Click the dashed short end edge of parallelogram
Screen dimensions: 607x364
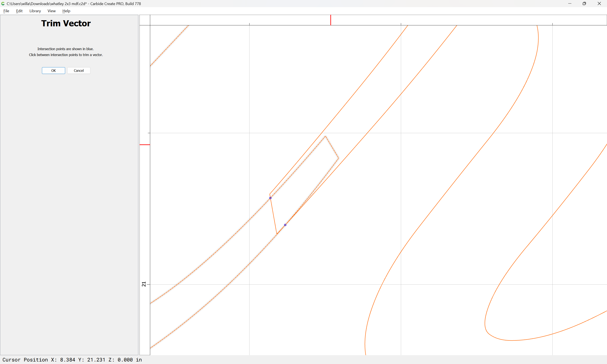click(332, 147)
